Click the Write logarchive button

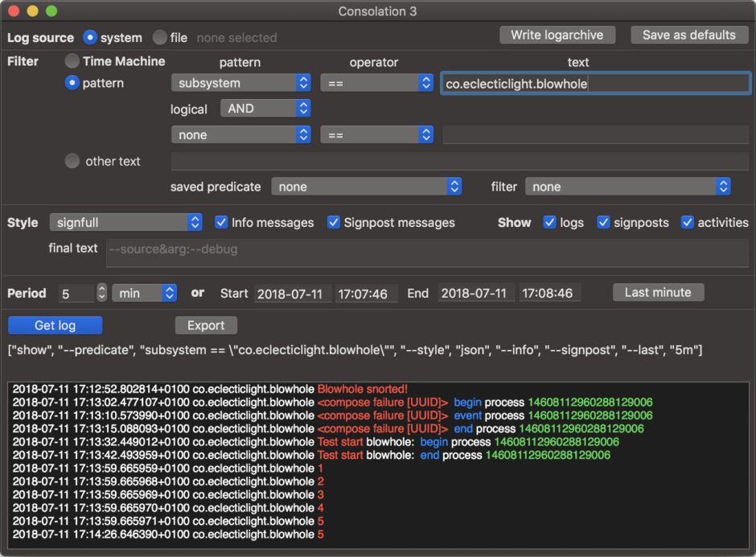click(557, 35)
